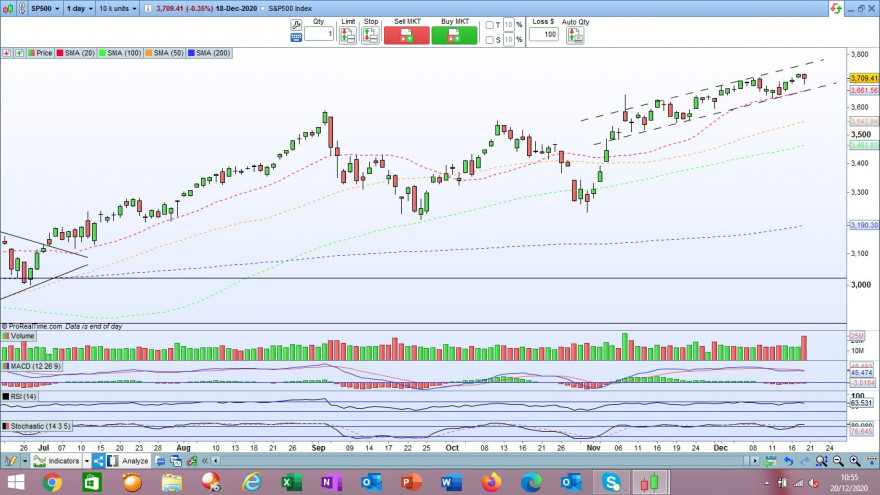Image resolution: width=880 pixels, height=495 pixels.
Task: Click the 3,709.41 current price label
Action: [x=864, y=78]
